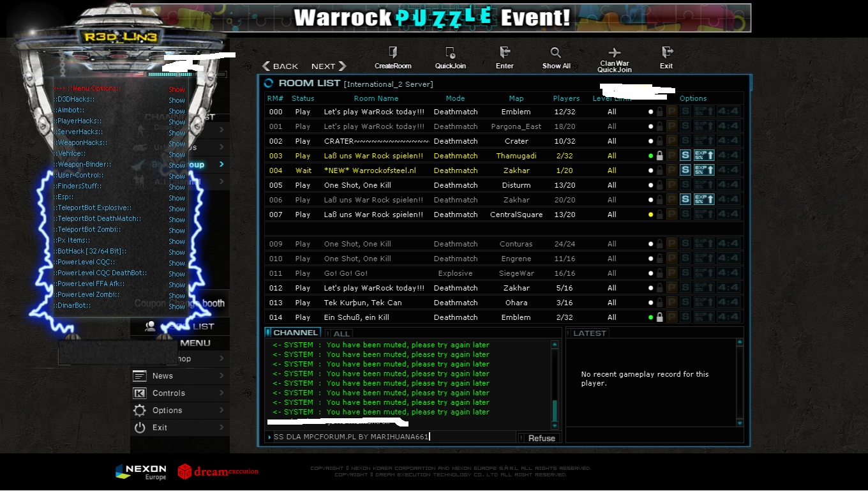Toggle Show next to User-Control
The width and height of the screenshot is (868, 491).
[x=177, y=176]
